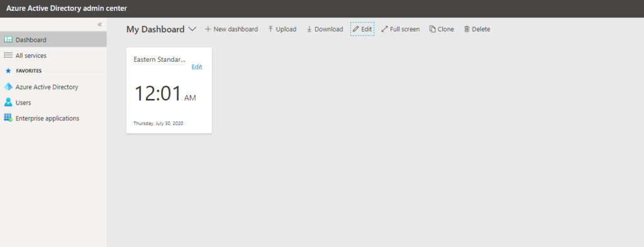Click the Full screen arrows icon
644x247 pixels.
click(384, 29)
